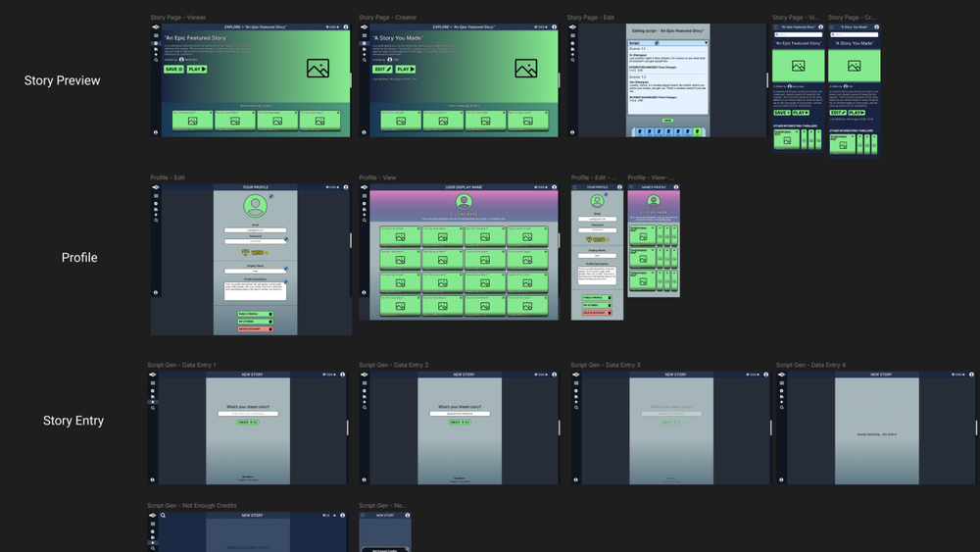
Task: Select the Story Page - Creator frame label
Action: (387, 18)
